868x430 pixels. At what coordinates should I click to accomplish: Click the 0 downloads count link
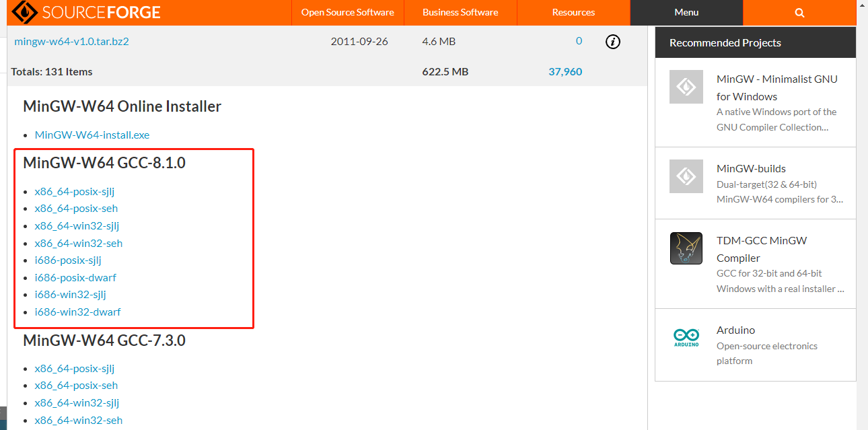click(x=579, y=41)
